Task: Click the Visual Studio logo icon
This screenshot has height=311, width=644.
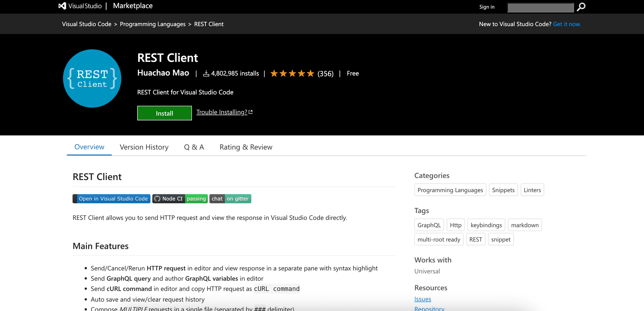Action: tap(62, 6)
